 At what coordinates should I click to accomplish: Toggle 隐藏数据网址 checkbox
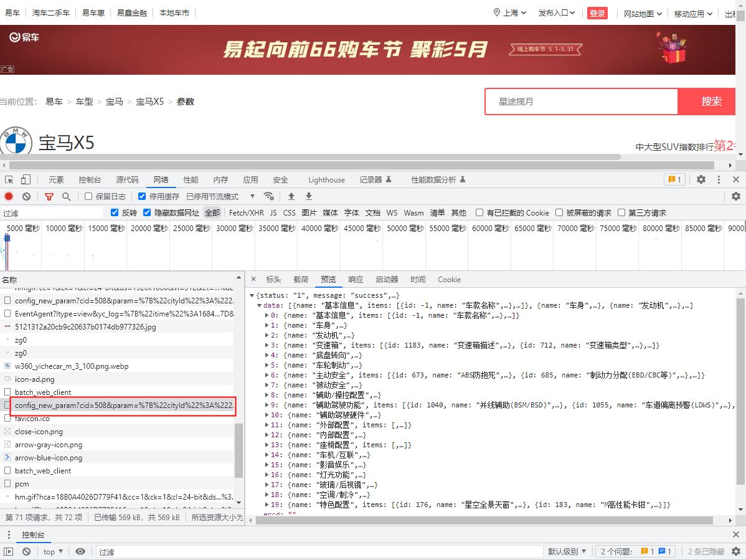click(147, 212)
